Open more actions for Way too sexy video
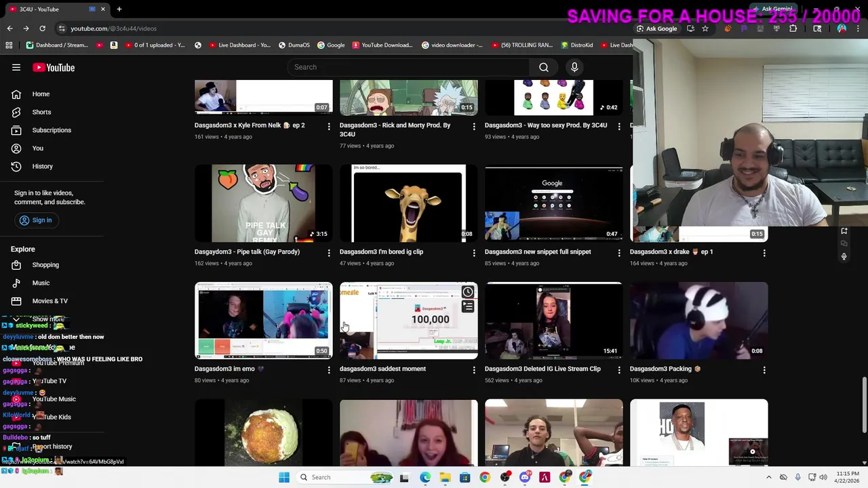 coord(619,127)
